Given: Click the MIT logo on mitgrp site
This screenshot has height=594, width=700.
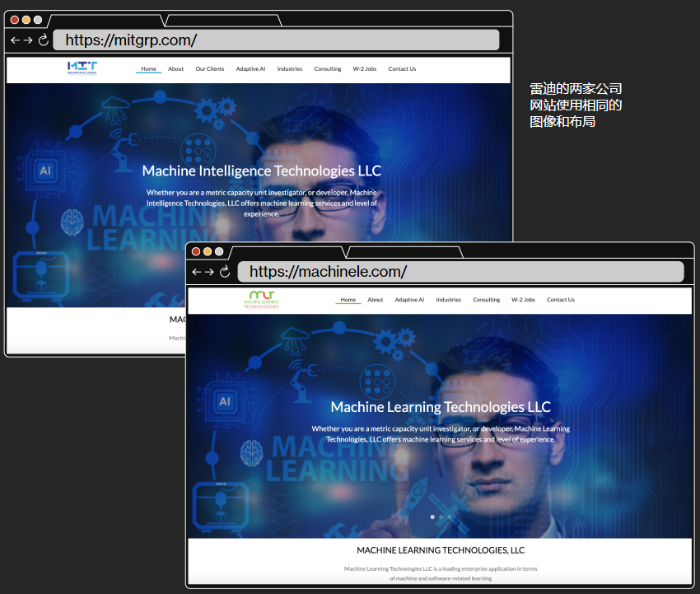Looking at the screenshot, I should click(82, 68).
